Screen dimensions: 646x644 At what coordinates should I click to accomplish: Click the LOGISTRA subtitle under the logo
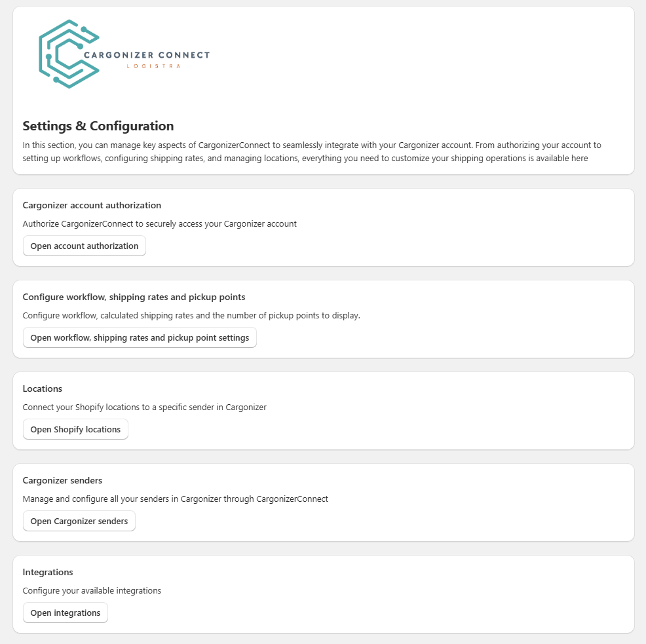(x=153, y=66)
